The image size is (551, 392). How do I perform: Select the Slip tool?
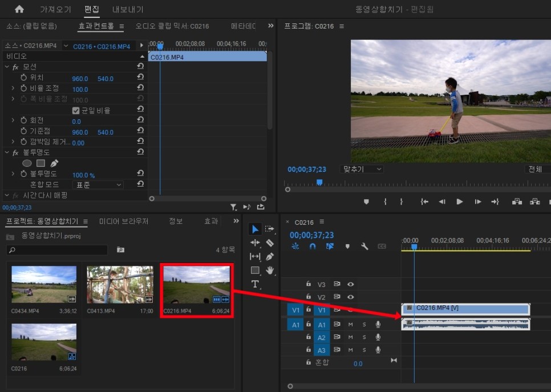(255, 257)
